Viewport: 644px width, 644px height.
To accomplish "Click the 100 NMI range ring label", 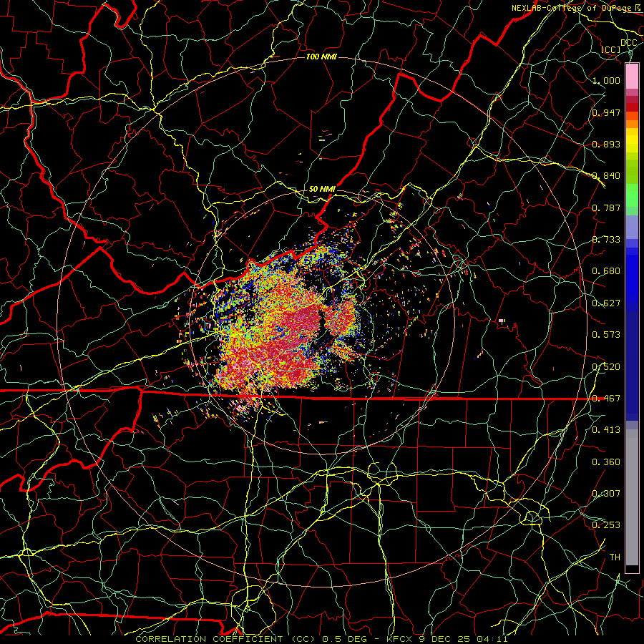I will click(x=321, y=57).
